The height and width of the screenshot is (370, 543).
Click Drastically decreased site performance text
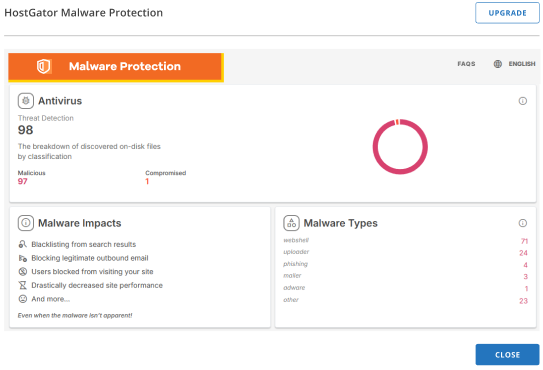coord(97,285)
